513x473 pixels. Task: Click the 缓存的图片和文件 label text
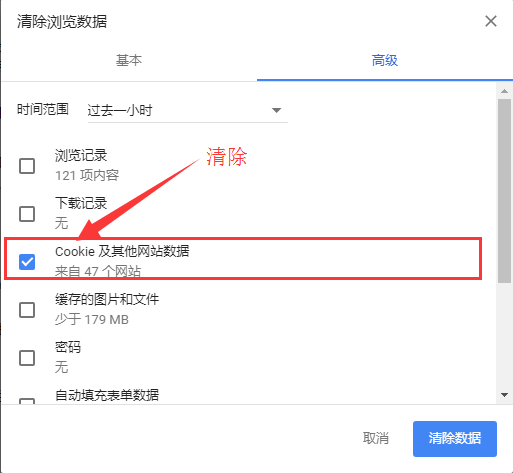[x=107, y=299]
